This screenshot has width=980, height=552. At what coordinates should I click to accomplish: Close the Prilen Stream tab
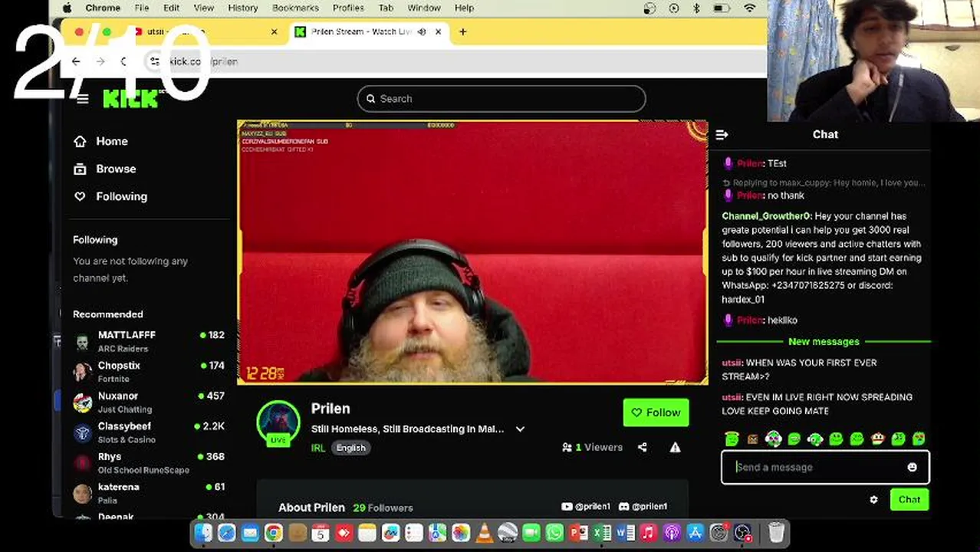coord(438,31)
